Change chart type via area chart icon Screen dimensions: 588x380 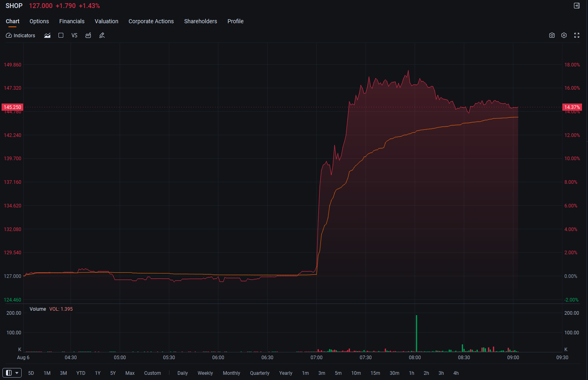click(x=47, y=36)
